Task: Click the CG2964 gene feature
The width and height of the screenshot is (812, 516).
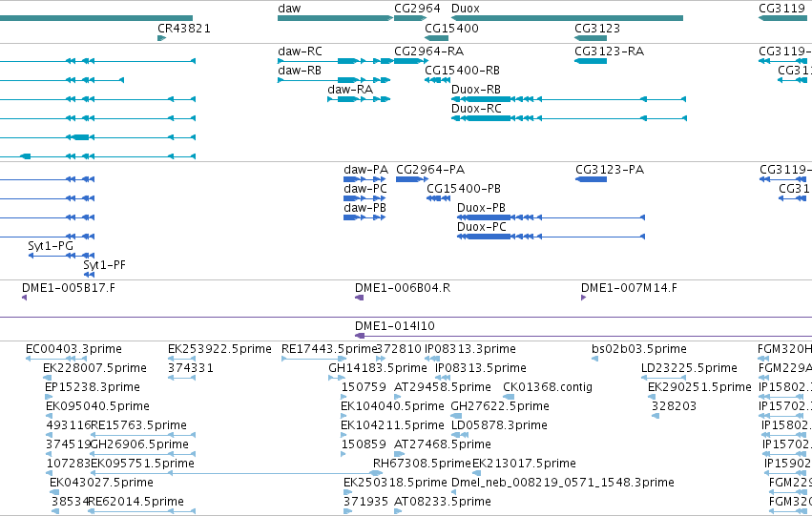Action: tap(410, 18)
